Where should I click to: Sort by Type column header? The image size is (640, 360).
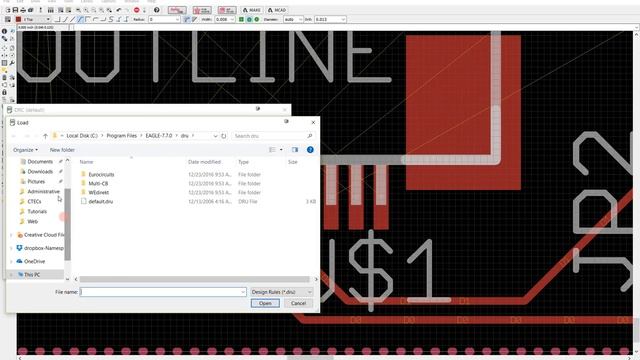pos(243,162)
